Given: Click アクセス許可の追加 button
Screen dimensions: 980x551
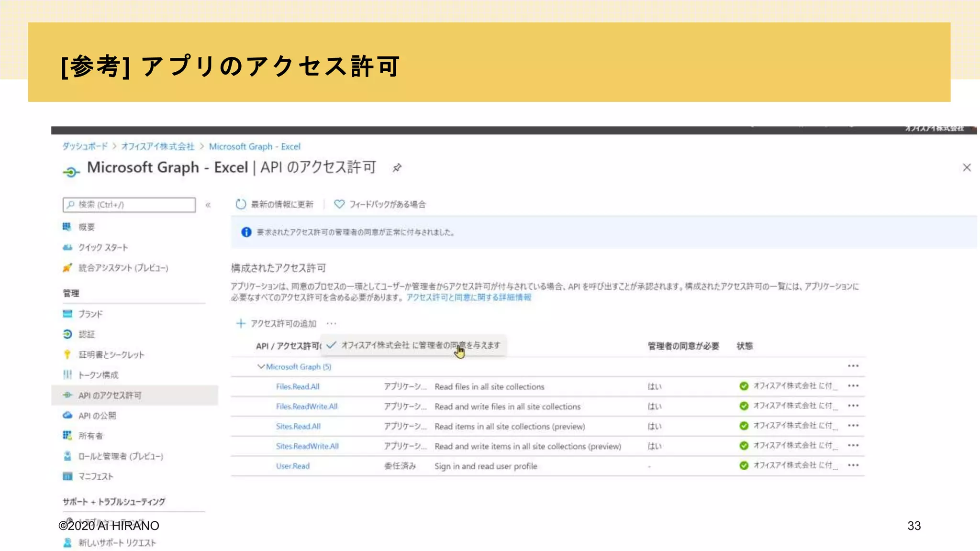Looking at the screenshot, I should point(277,323).
